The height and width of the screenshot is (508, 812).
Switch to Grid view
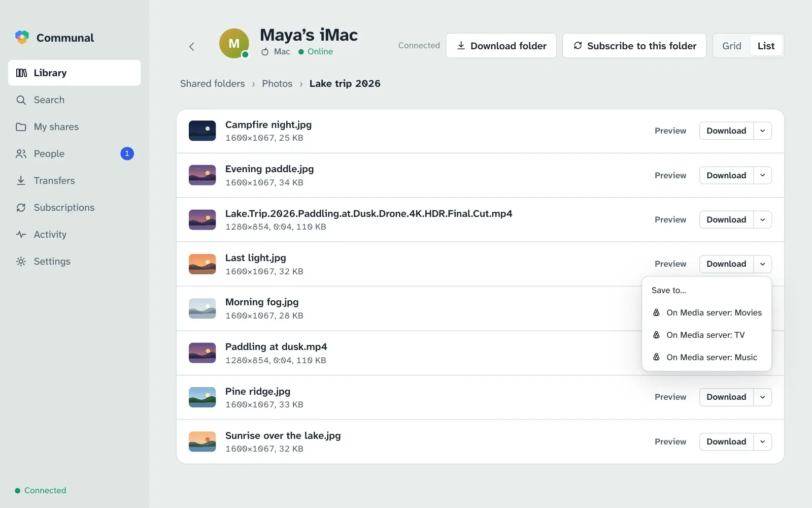[x=731, y=46]
